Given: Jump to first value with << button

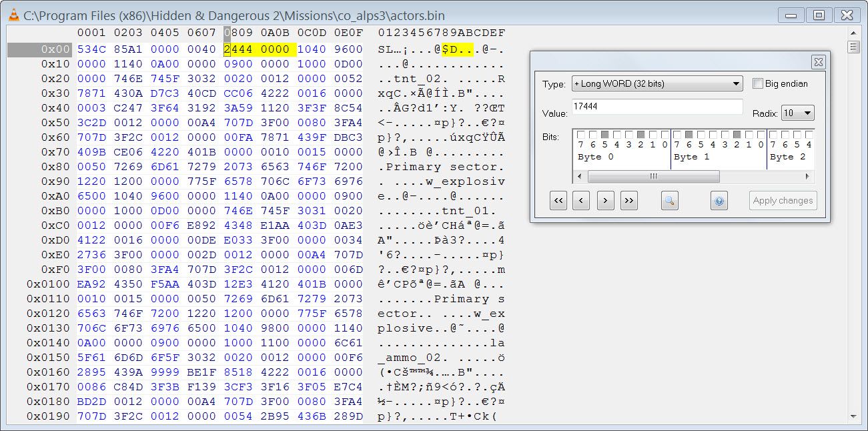Looking at the screenshot, I should point(558,200).
